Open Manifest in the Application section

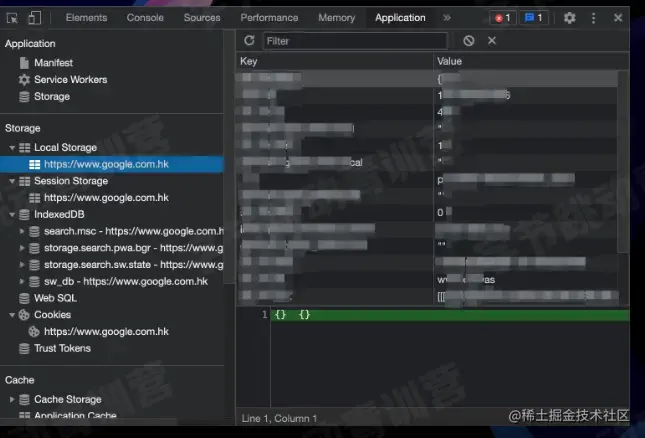click(53, 63)
